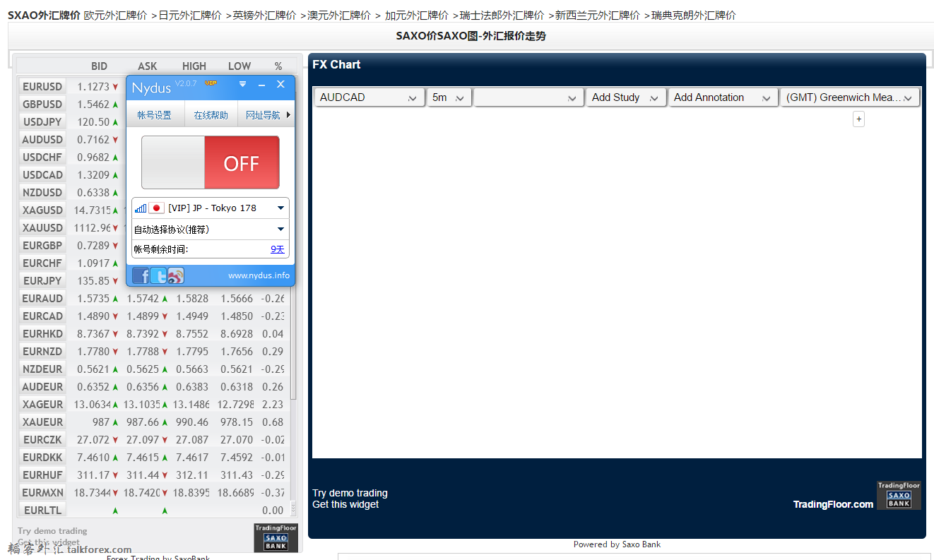
Task: Switch to the 在线帮助 tab in Nydus
Action: click(211, 115)
